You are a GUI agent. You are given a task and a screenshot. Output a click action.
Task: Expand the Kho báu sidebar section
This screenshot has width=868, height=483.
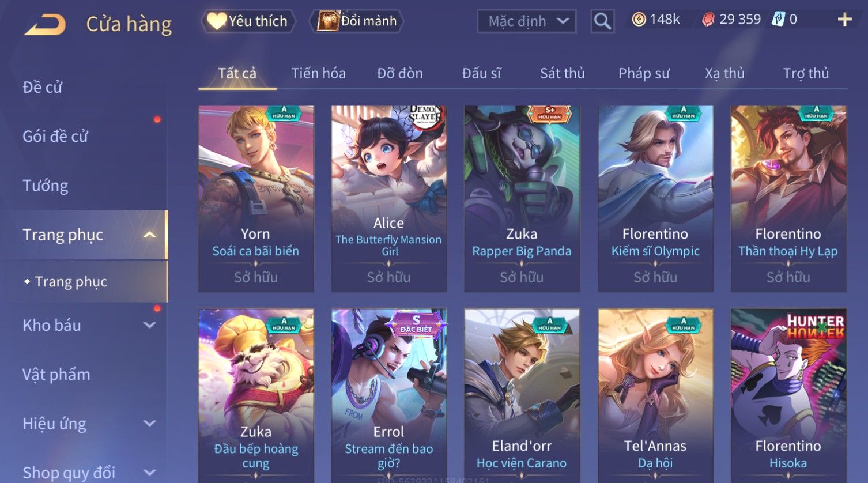(x=149, y=325)
